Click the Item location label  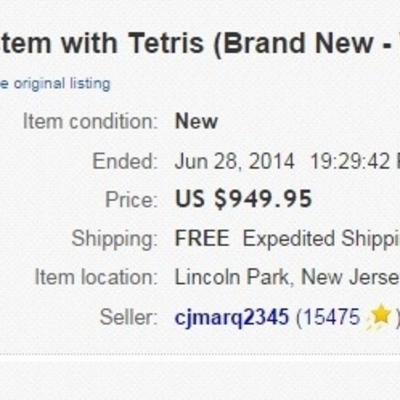96,277
